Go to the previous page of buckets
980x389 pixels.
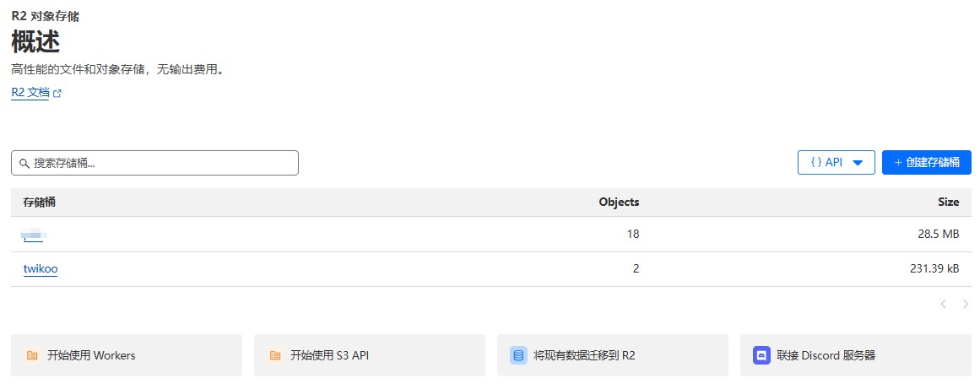[943, 304]
